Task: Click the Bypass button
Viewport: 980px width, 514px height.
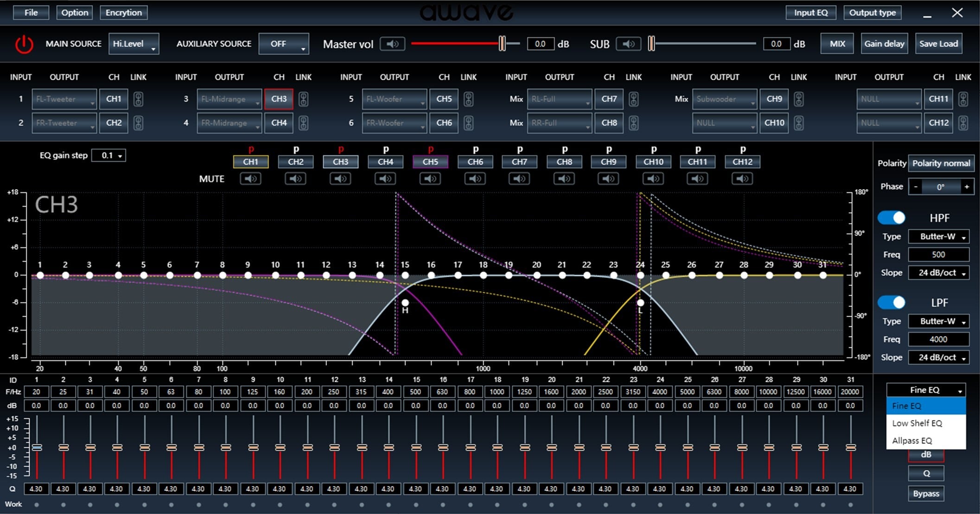Action: point(926,494)
